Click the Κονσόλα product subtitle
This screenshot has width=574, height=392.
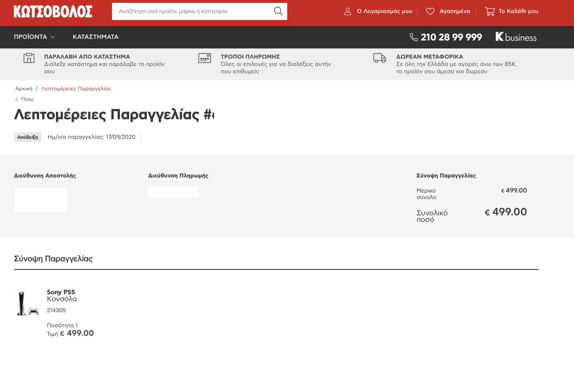point(62,299)
